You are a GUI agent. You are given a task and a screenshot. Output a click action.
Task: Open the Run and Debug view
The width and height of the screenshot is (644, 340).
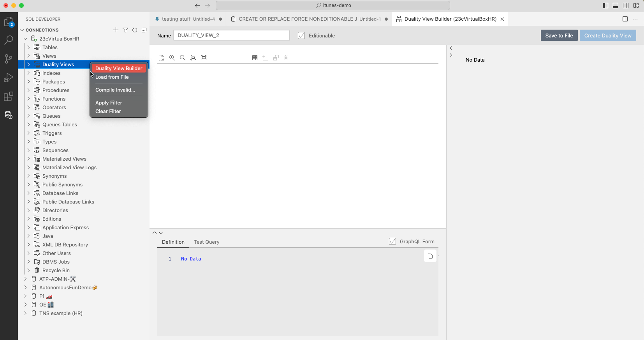pos(9,78)
